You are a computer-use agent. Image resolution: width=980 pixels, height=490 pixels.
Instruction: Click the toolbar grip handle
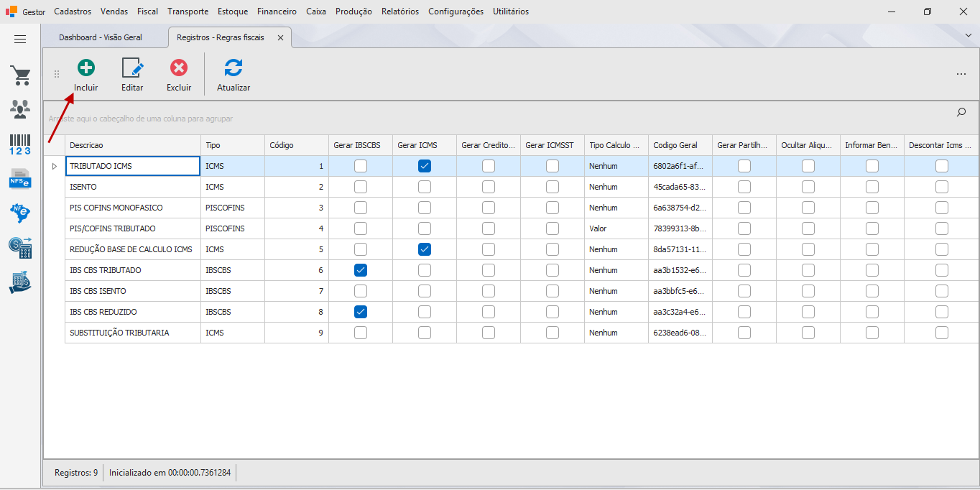57,75
